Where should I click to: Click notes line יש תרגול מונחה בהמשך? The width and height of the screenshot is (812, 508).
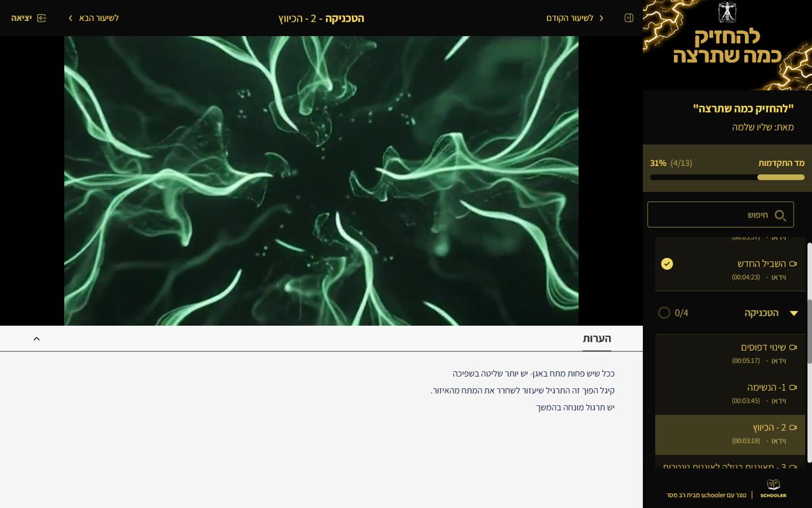click(574, 407)
